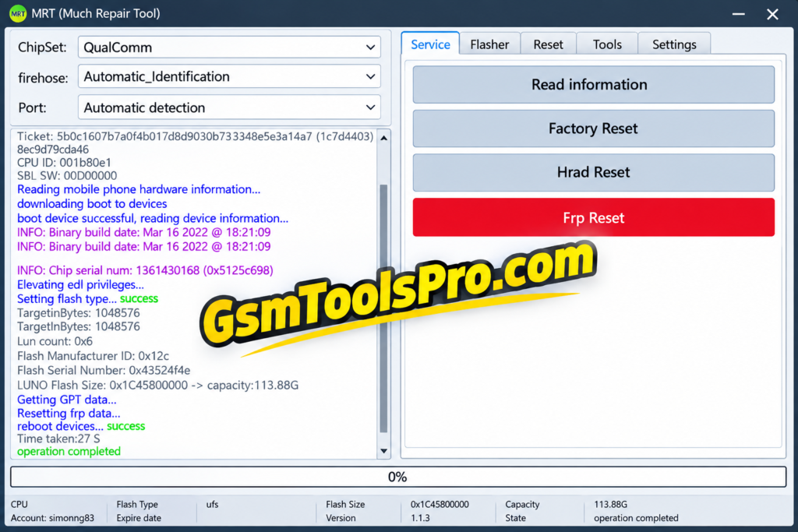
Task: Click the Factory Reset button
Action: coord(593,129)
